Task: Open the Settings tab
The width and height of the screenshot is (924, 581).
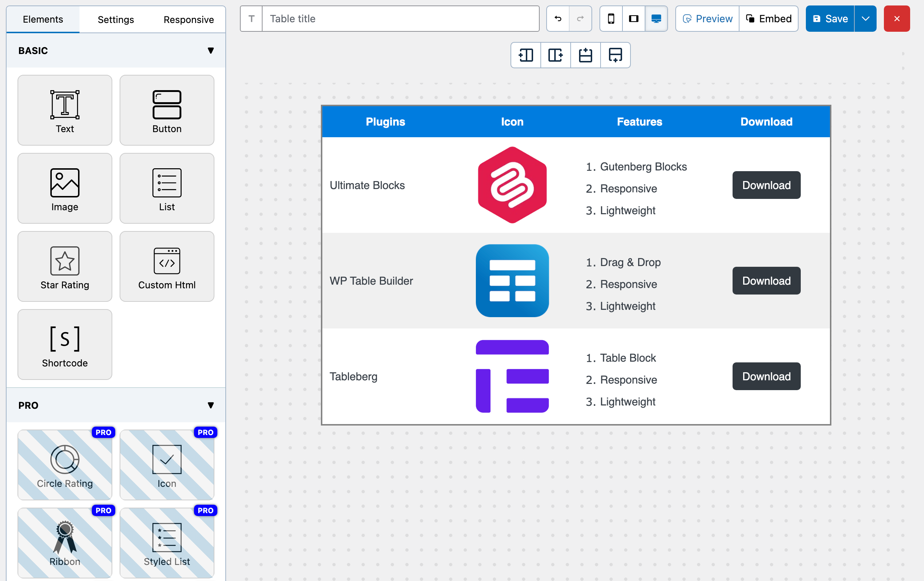Action: (116, 19)
